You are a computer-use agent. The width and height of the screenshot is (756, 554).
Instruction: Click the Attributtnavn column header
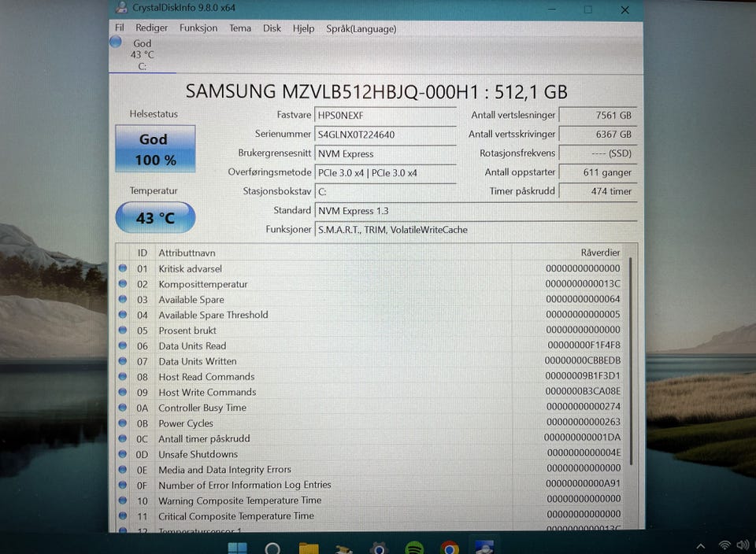pyautogui.click(x=187, y=253)
